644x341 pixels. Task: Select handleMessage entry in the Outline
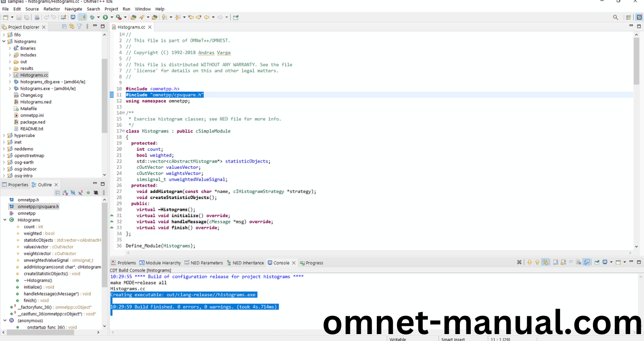[51, 294]
